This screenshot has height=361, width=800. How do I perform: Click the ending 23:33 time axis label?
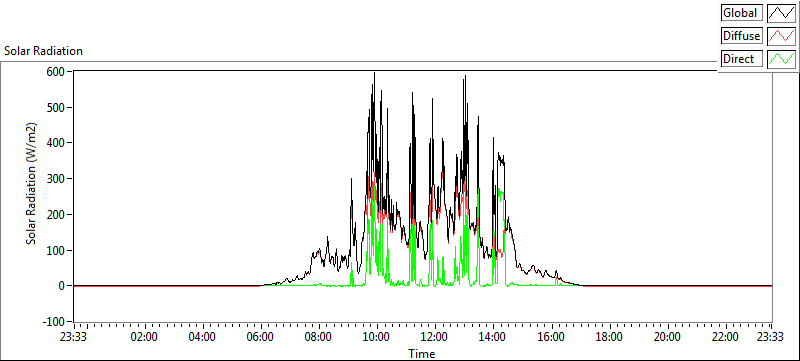[771, 337]
